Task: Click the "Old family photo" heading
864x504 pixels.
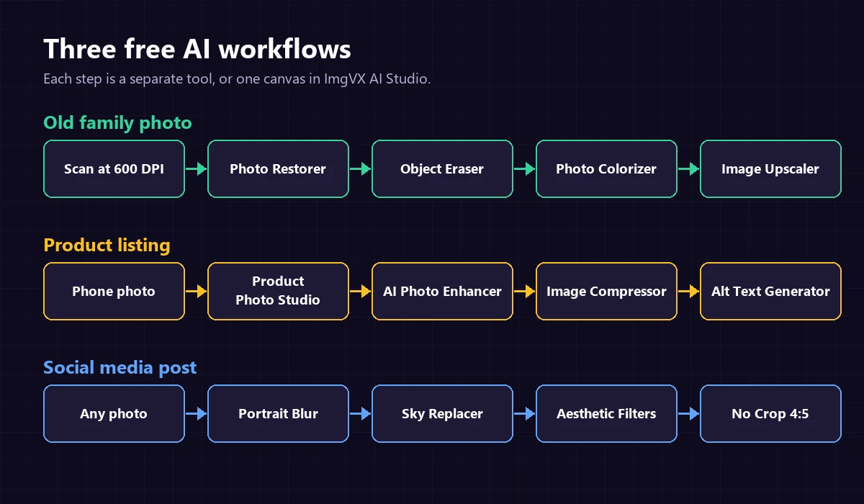Action: coord(117,123)
